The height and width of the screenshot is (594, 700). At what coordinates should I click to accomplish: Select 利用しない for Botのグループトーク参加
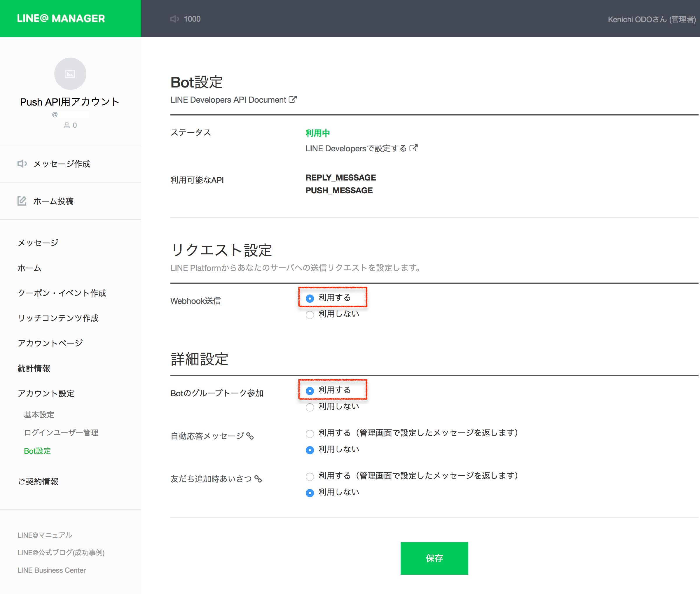pos(310,407)
